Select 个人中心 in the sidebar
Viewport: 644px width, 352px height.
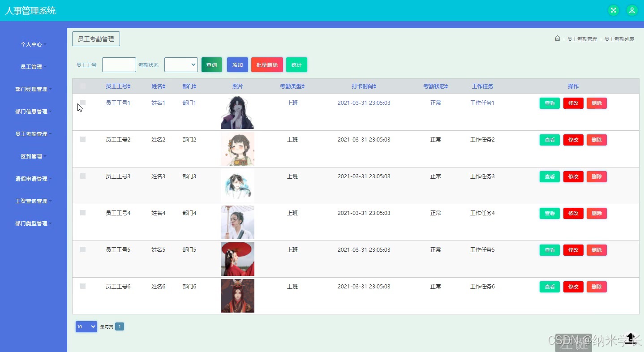click(x=31, y=44)
